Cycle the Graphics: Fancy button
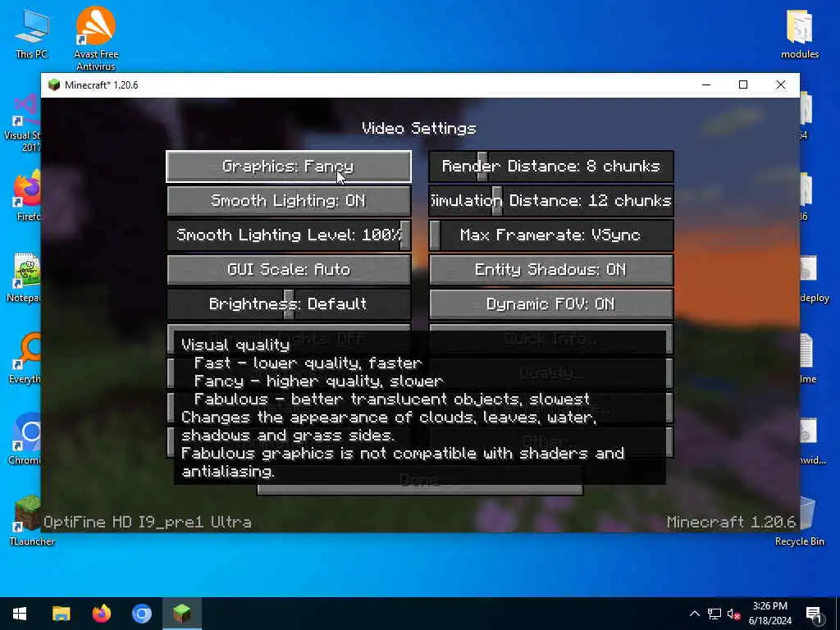 click(289, 167)
